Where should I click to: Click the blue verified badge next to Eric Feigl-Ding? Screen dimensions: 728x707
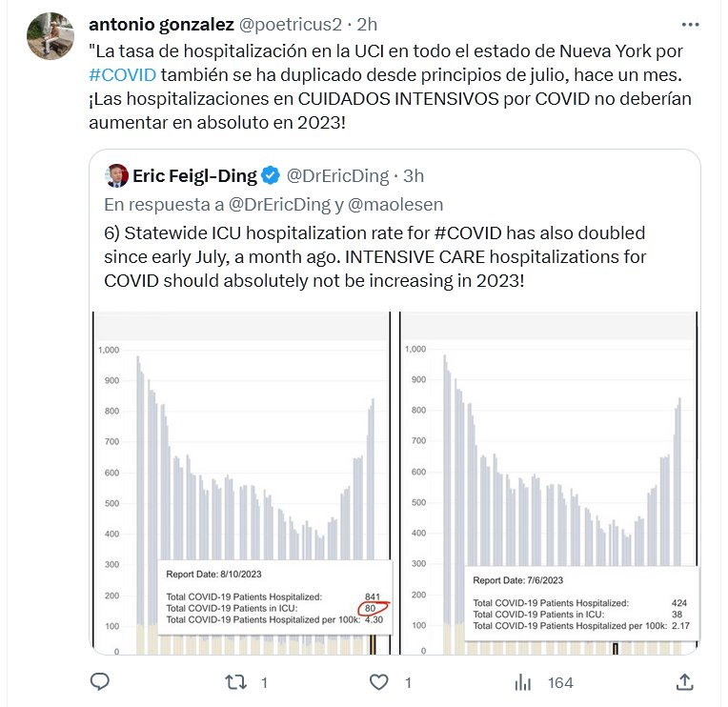click(271, 175)
